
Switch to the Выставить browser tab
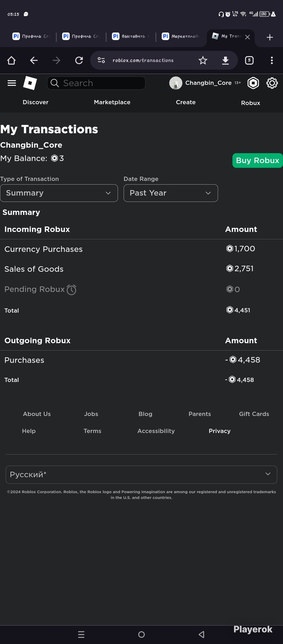click(x=131, y=36)
